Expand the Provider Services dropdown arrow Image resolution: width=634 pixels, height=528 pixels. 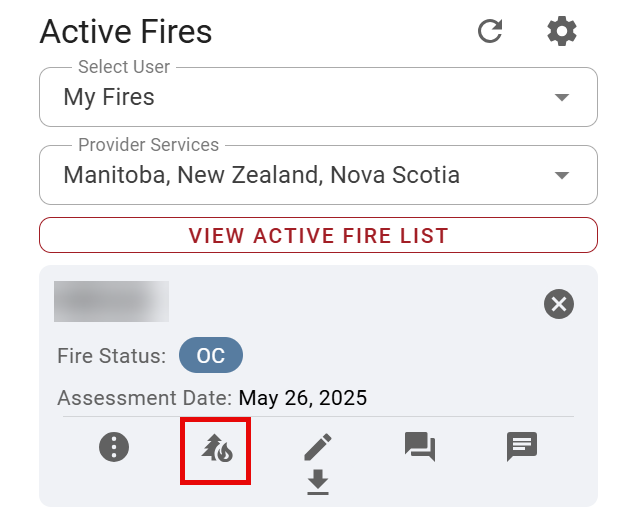562,175
